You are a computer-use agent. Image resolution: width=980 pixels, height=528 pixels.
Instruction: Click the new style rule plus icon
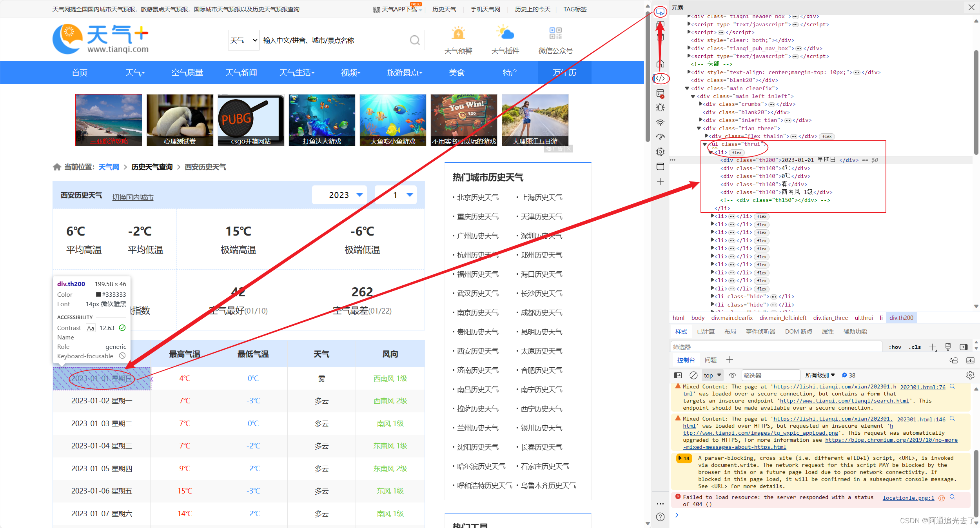(x=932, y=347)
